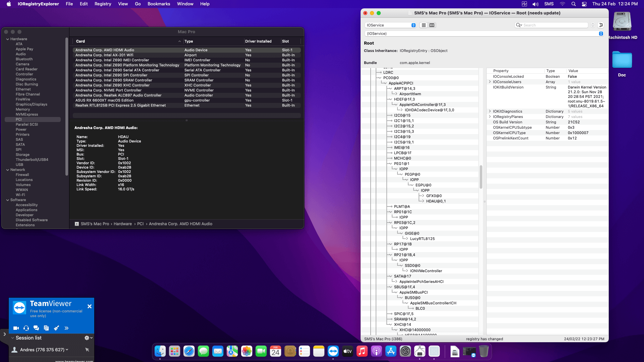Screen dimensions: 644x362
Task: Open the Andres session dropdown
Action: 67,350
